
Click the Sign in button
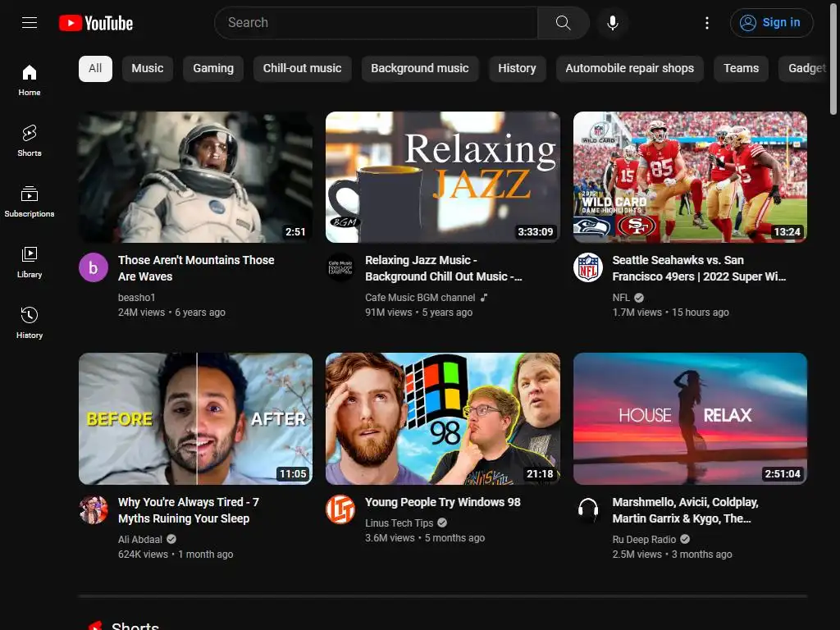coord(771,22)
